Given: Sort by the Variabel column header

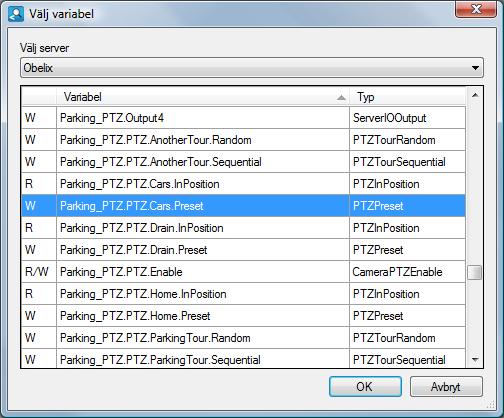Looking at the screenshot, I should pyautogui.click(x=203, y=97).
